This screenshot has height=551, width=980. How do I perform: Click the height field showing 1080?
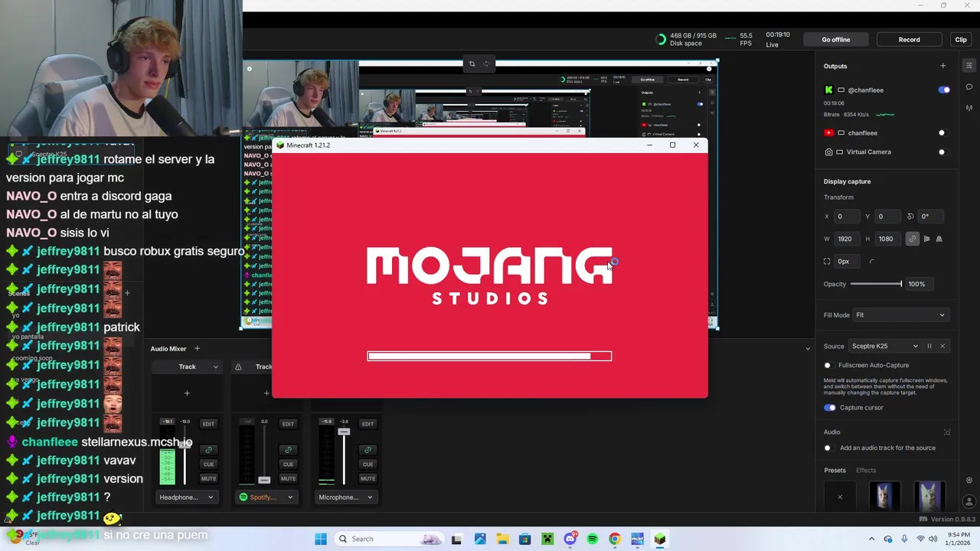(888, 239)
